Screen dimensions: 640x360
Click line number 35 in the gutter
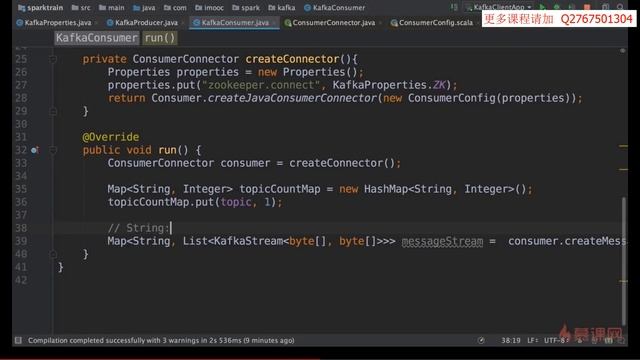(21, 189)
